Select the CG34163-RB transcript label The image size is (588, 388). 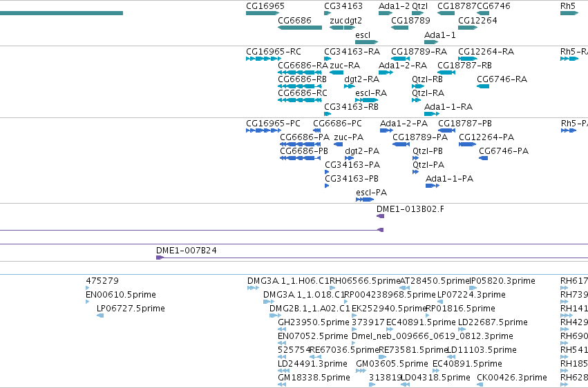pyautogui.click(x=351, y=107)
